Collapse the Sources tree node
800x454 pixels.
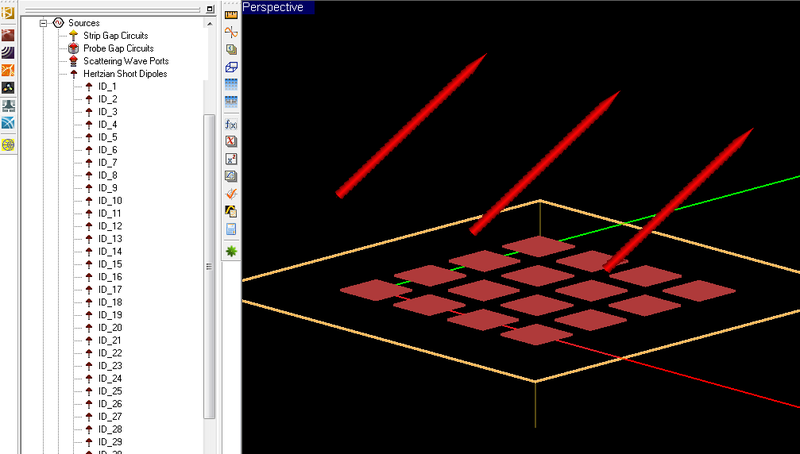click(43, 23)
